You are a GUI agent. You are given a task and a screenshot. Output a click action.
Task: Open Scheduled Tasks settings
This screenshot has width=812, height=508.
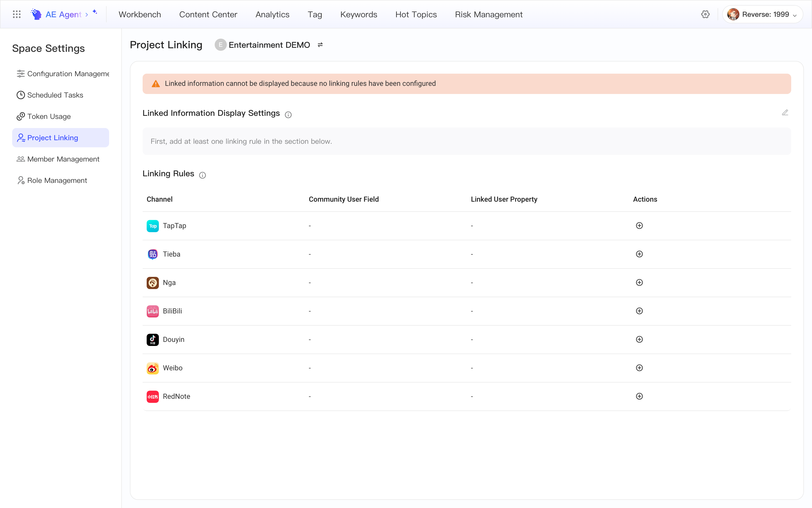coord(61,95)
